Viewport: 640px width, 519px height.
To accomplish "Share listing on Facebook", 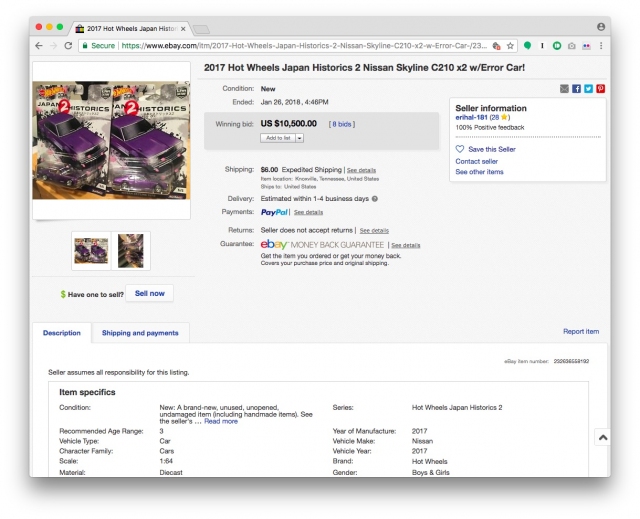I will click(x=577, y=89).
